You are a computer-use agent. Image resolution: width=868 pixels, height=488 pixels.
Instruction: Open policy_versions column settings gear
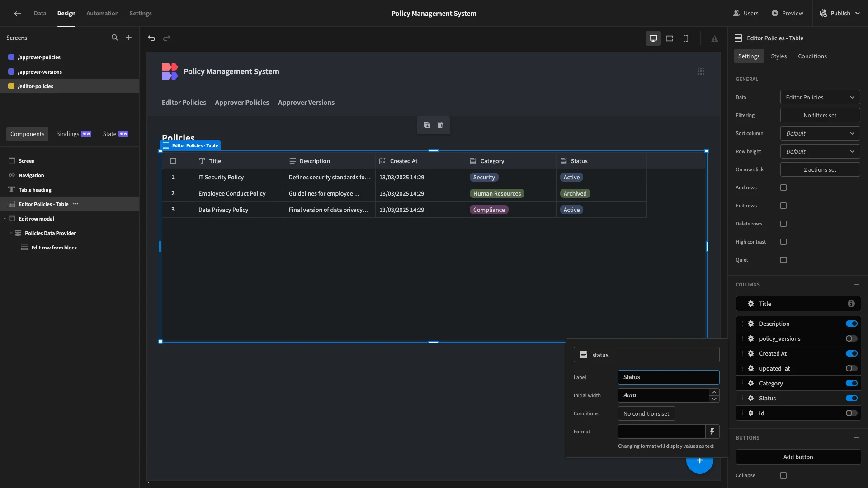click(751, 338)
